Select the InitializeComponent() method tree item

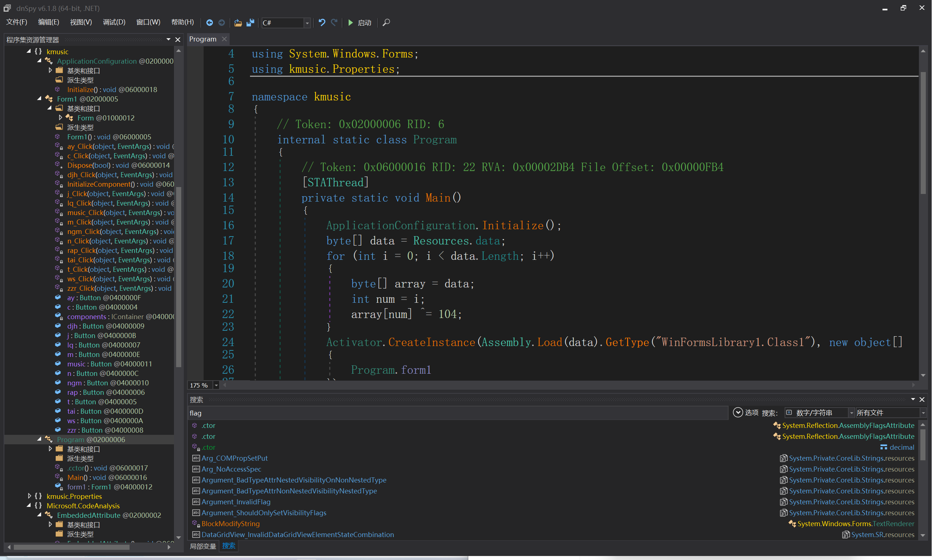coord(120,184)
